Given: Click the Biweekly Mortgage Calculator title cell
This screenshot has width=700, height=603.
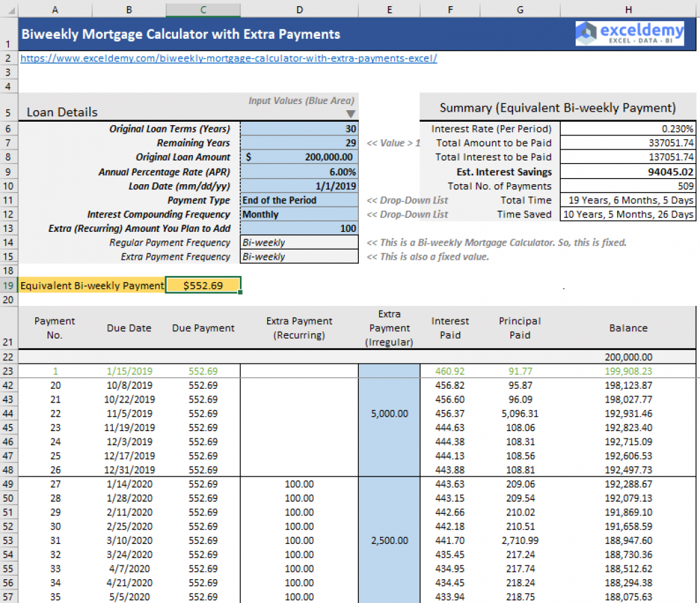Looking at the screenshot, I should click(181, 34).
